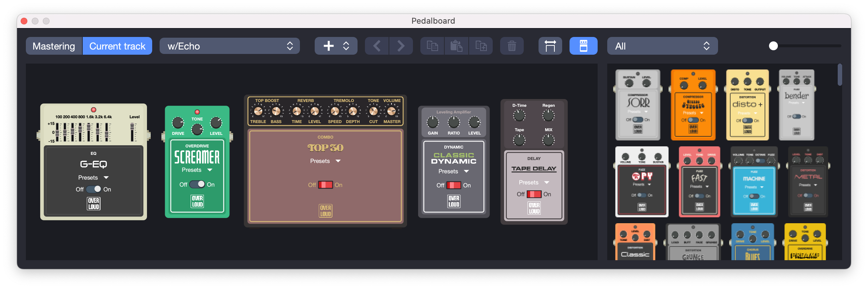868x289 pixels.
Task: Click the Overloud logo on Classic Dynamic
Action: point(454,201)
